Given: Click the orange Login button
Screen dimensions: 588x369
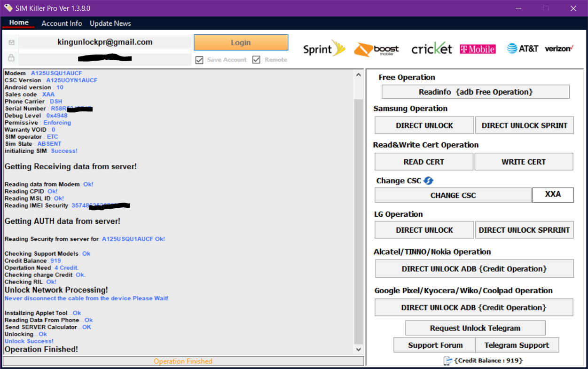Looking at the screenshot, I should [x=241, y=42].
